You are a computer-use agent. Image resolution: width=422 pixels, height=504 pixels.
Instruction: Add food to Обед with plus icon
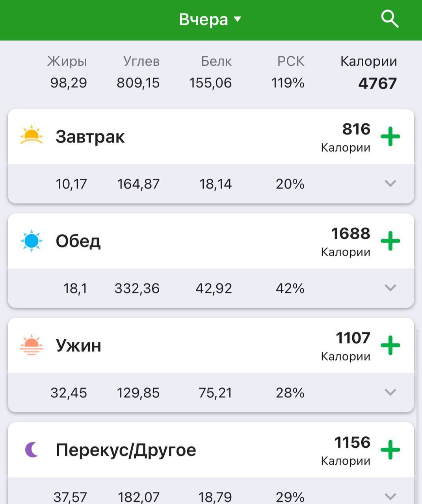click(x=390, y=241)
